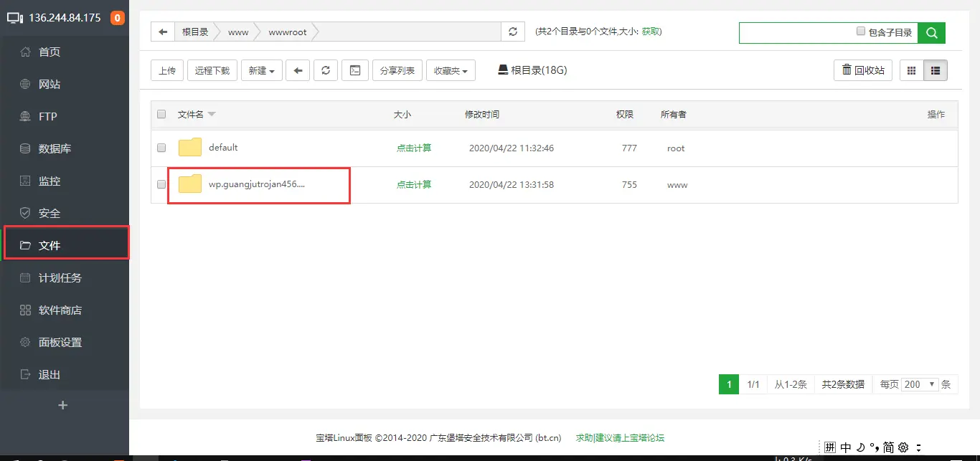
Task: Click the orange notification badge 0
Action: click(118, 18)
